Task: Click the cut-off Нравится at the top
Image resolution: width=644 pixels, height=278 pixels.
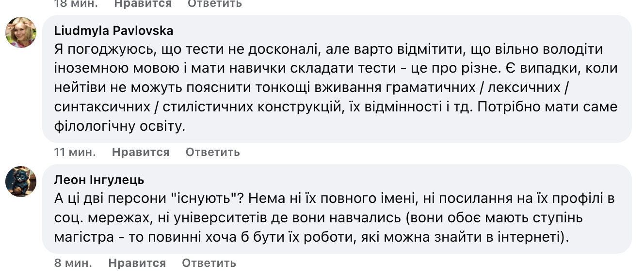Action: 143,4
